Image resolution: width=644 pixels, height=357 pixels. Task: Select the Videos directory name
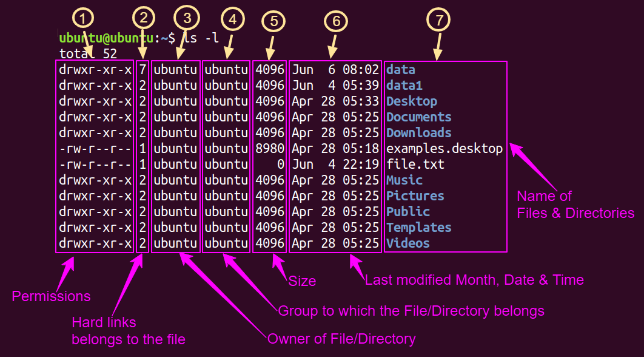click(408, 243)
